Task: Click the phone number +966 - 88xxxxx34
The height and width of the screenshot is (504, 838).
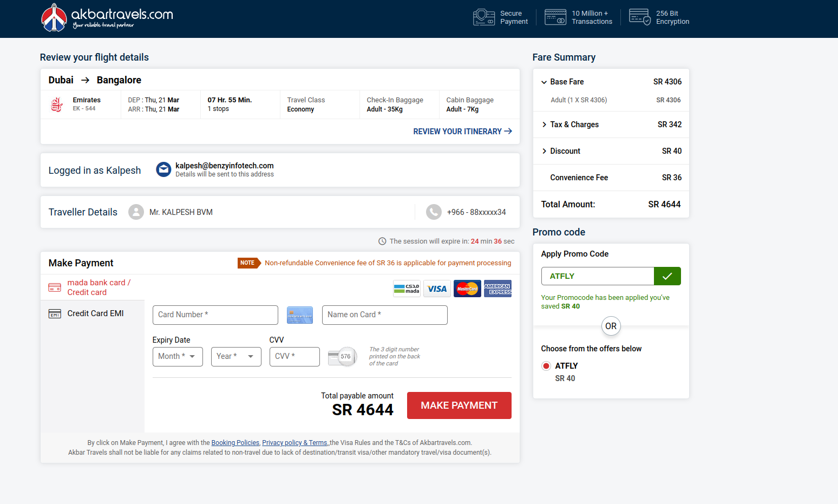Action: (x=476, y=212)
